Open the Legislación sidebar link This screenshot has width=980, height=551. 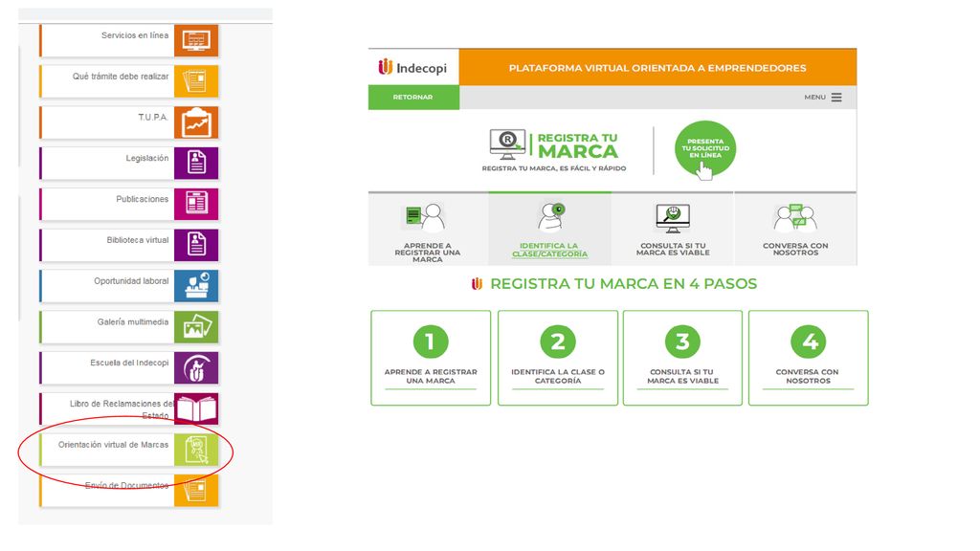pos(146,158)
